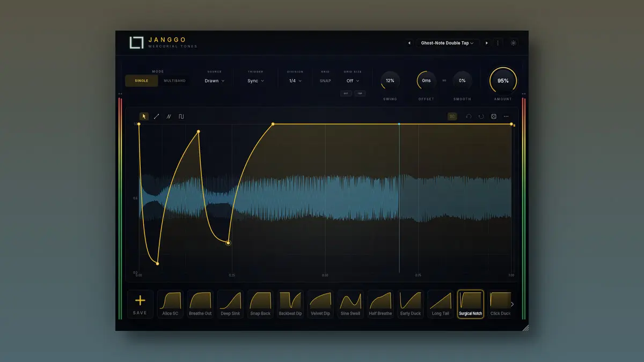Select the square step draw tool

(181, 116)
